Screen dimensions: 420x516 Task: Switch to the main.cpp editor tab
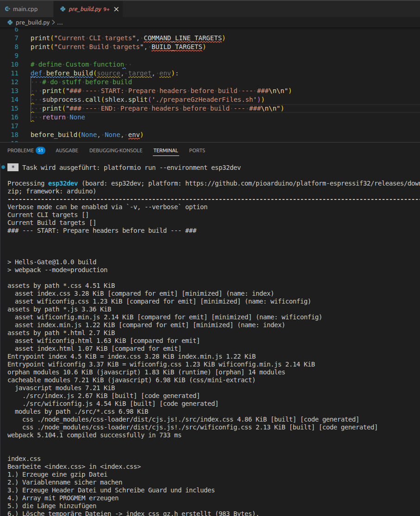[x=25, y=9]
